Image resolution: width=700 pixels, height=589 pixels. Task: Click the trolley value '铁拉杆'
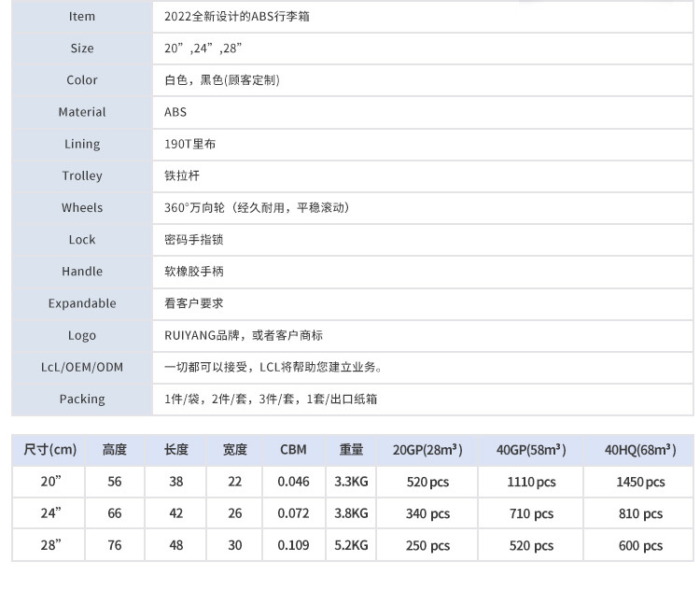click(182, 175)
